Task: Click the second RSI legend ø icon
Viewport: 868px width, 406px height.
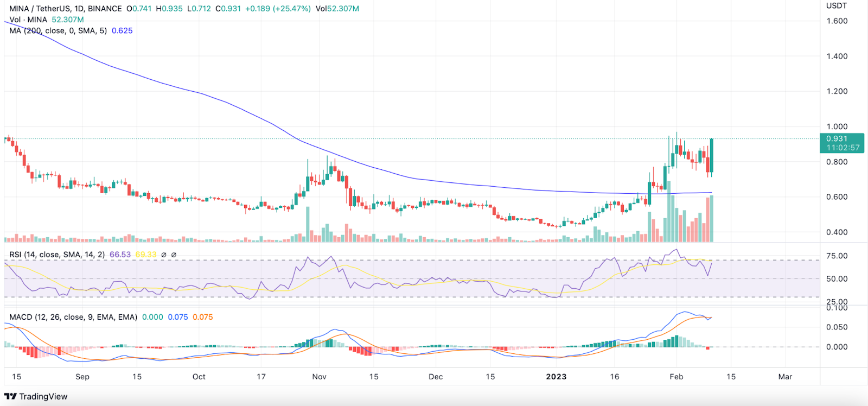Action: click(x=174, y=255)
